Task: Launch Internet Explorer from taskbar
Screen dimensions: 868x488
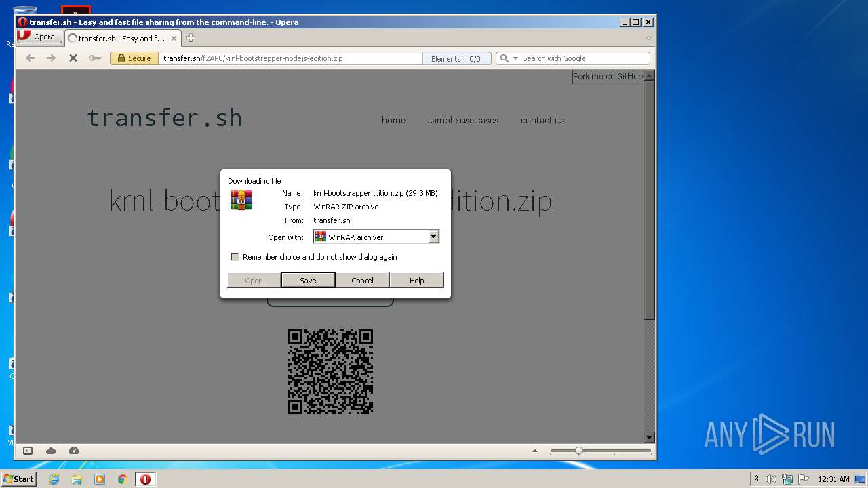Action: coord(54,479)
